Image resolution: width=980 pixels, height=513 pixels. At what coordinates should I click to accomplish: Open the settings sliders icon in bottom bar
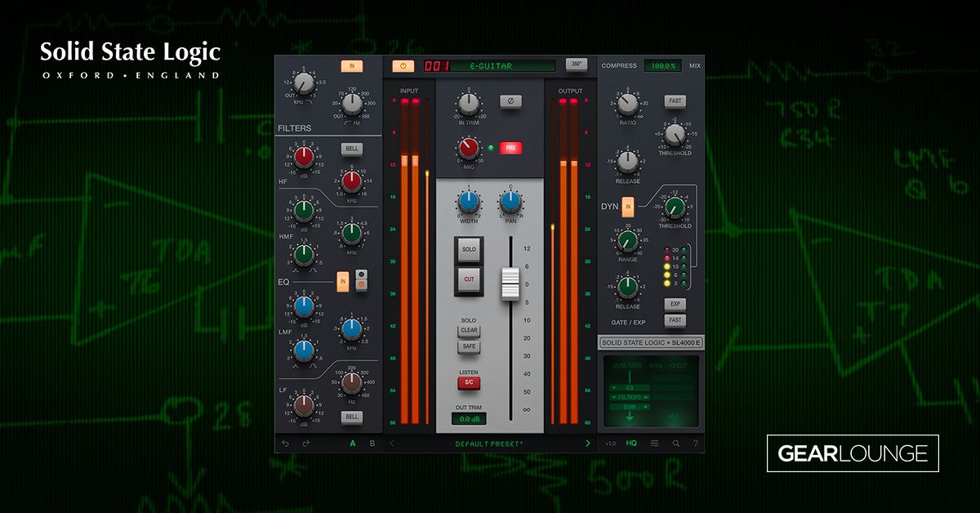(x=655, y=443)
